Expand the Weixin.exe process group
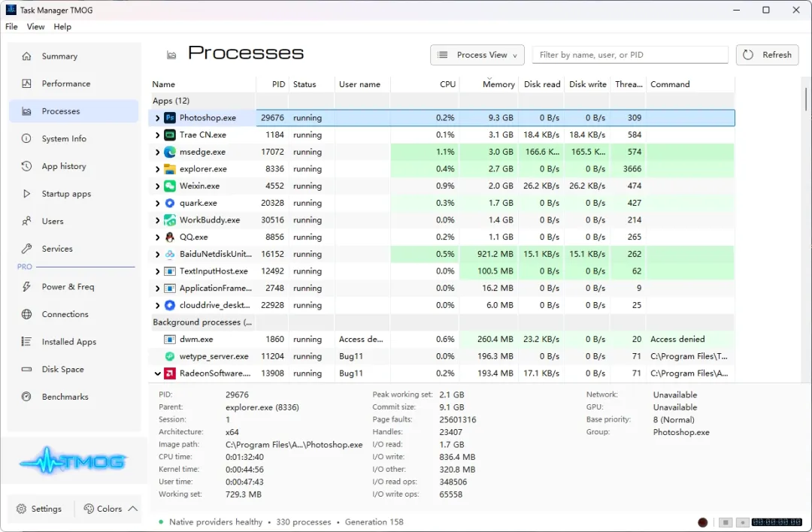Screen dimensions: 812x532 (x=157, y=186)
